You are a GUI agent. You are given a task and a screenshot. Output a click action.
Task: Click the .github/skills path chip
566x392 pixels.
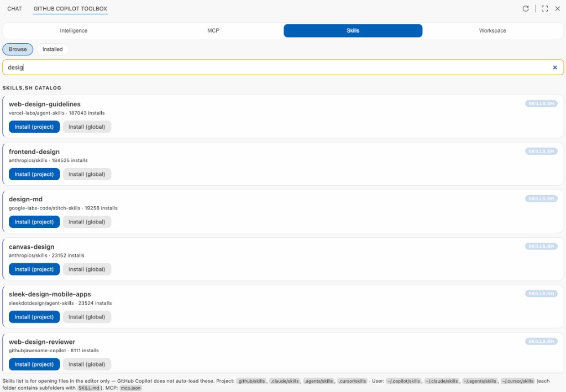click(x=251, y=381)
